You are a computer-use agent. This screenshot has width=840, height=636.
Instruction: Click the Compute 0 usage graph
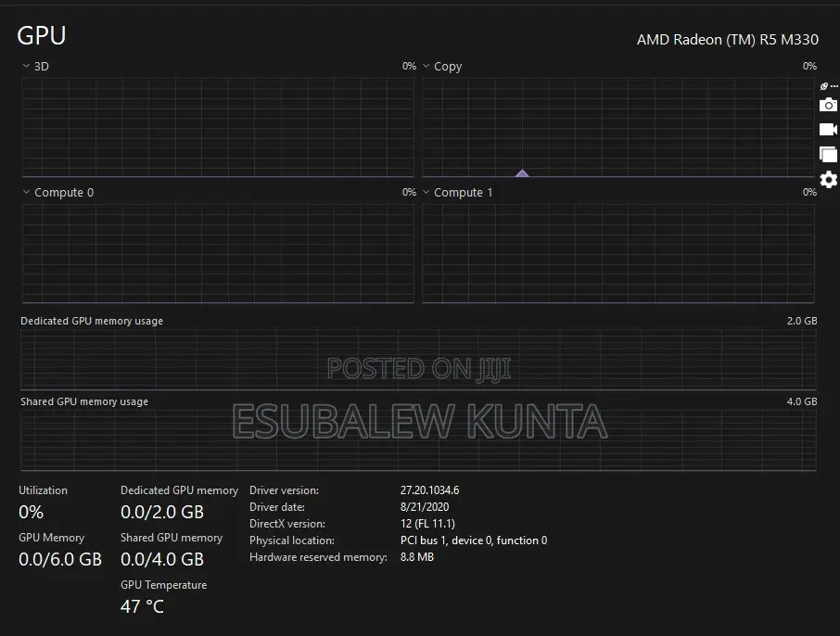tap(218, 253)
